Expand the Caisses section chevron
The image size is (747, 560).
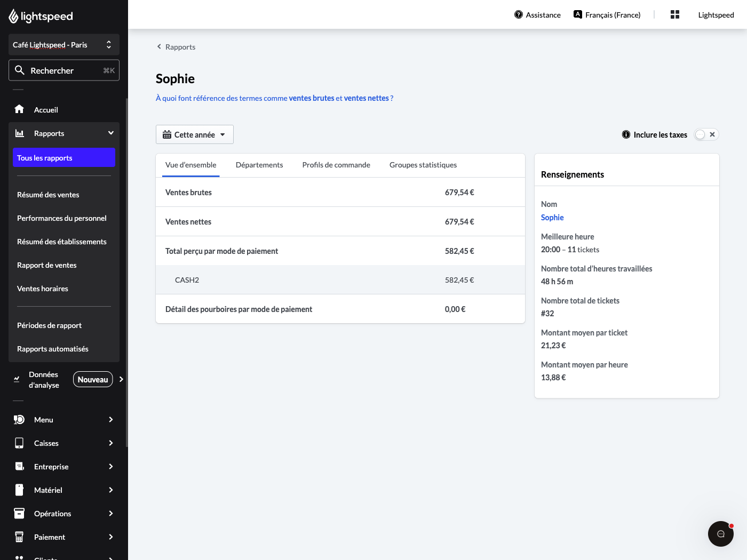pos(111,443)
